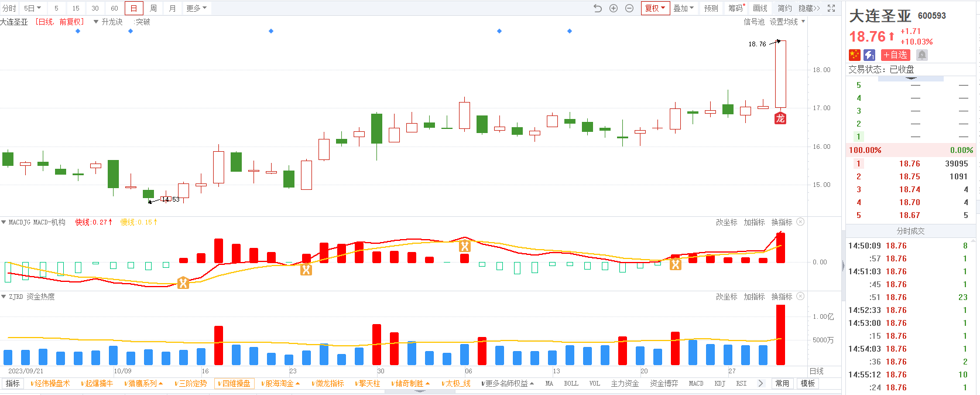Click the rightmost orange X MACD marker

tap(676, 264)
